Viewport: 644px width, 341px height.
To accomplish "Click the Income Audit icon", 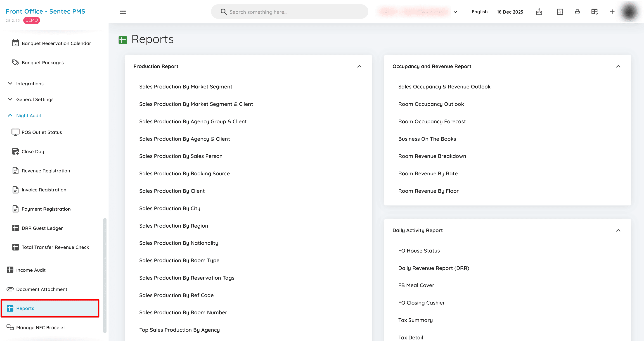I will click(10, 270).
